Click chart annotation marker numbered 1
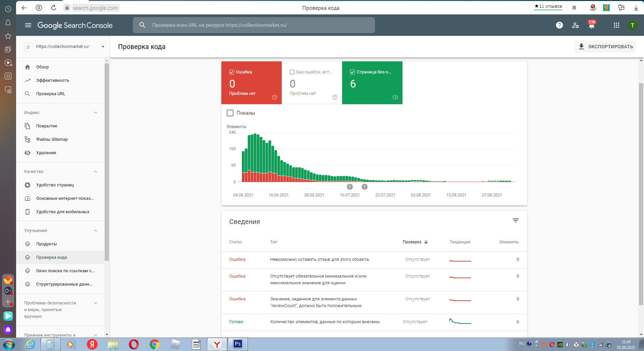This screenshot has width=644, height=351. point(365,187)
